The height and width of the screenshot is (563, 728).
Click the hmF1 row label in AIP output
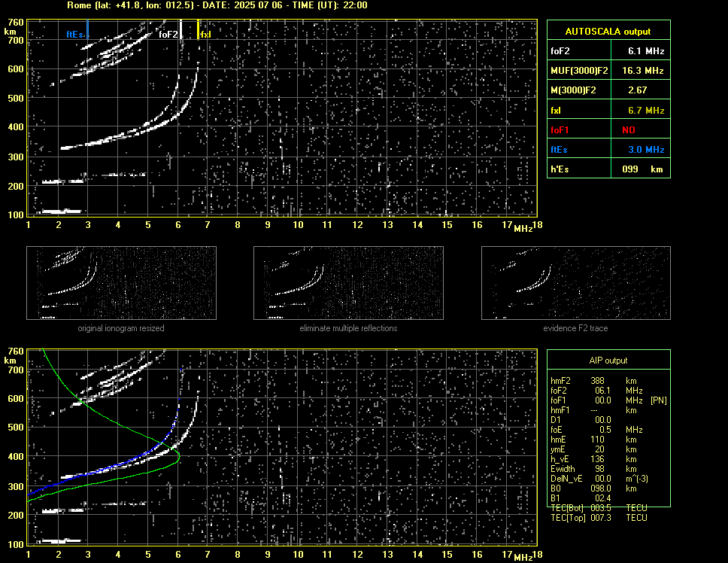pyautogui.click(x=560, y=410)
